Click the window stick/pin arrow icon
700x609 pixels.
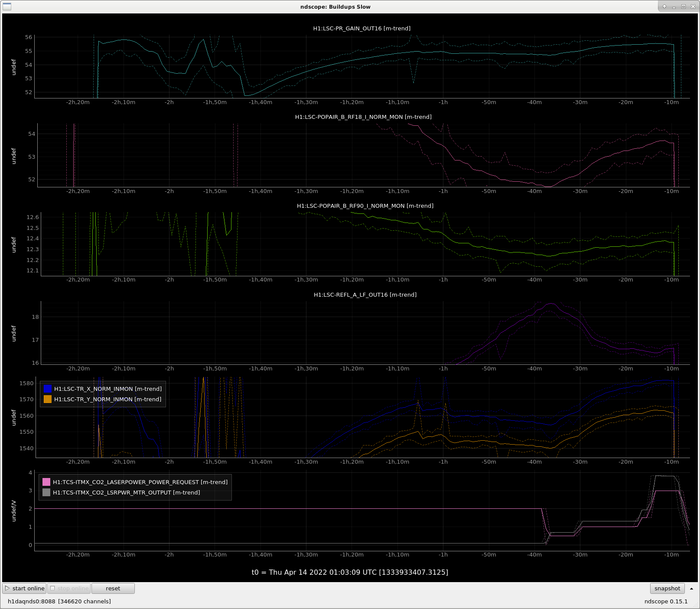point(664,7)
